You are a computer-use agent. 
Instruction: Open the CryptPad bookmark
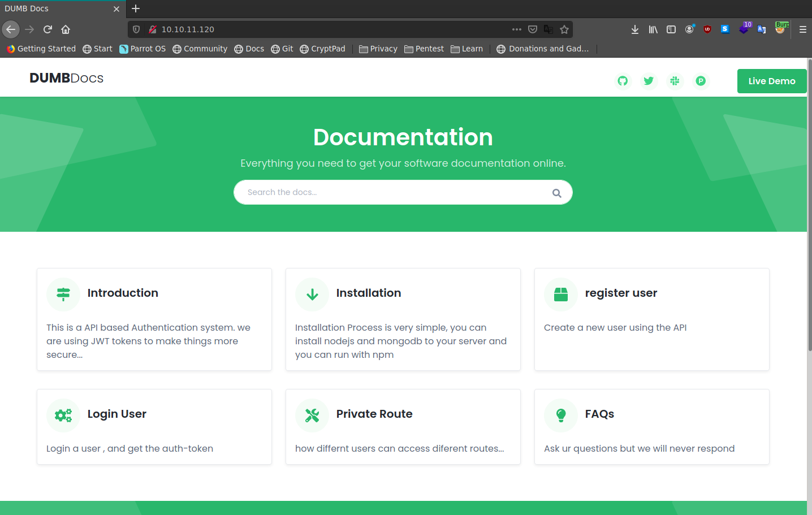[x=323, y=49]
